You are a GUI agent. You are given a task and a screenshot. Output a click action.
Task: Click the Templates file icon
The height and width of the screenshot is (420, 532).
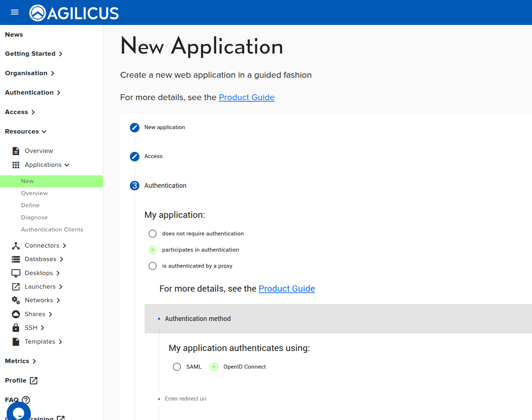pos(16,342)
